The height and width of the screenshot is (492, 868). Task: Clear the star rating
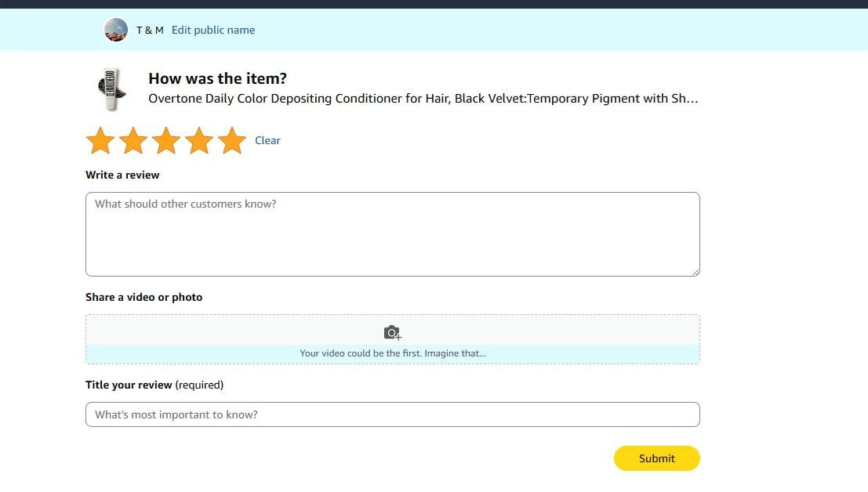pyautogui.click(x=267, y=141)
